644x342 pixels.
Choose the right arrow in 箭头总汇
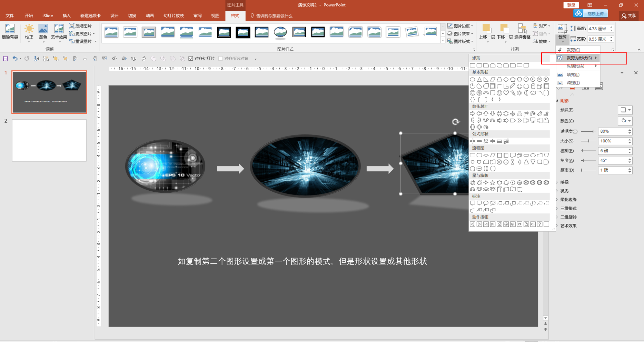point(473,113)
